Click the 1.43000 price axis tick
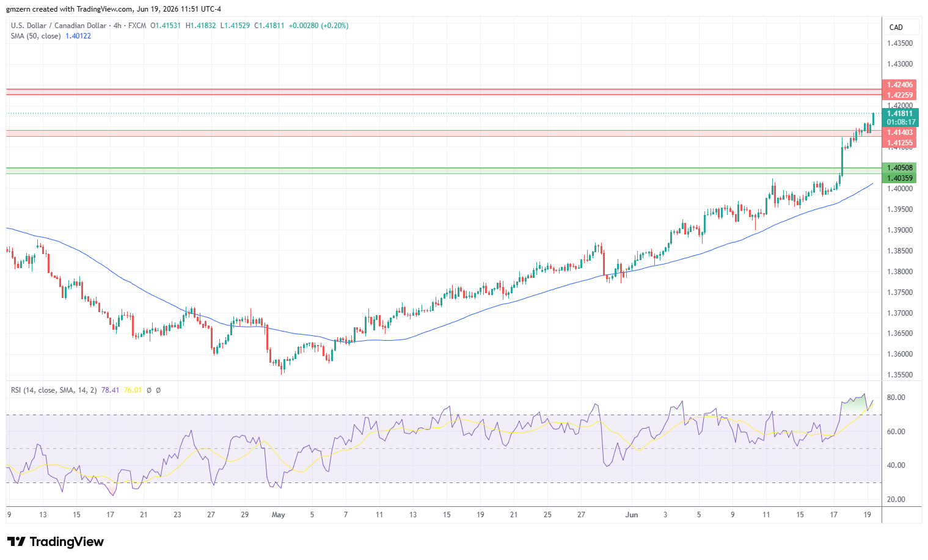This screenshot has height=560, width=928. tap(900, 64)
